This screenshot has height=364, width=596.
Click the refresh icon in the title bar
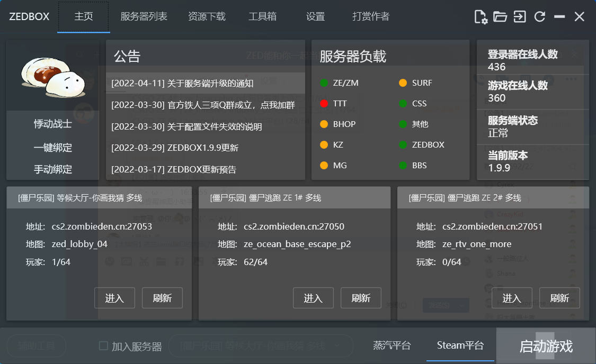point(539,16)
